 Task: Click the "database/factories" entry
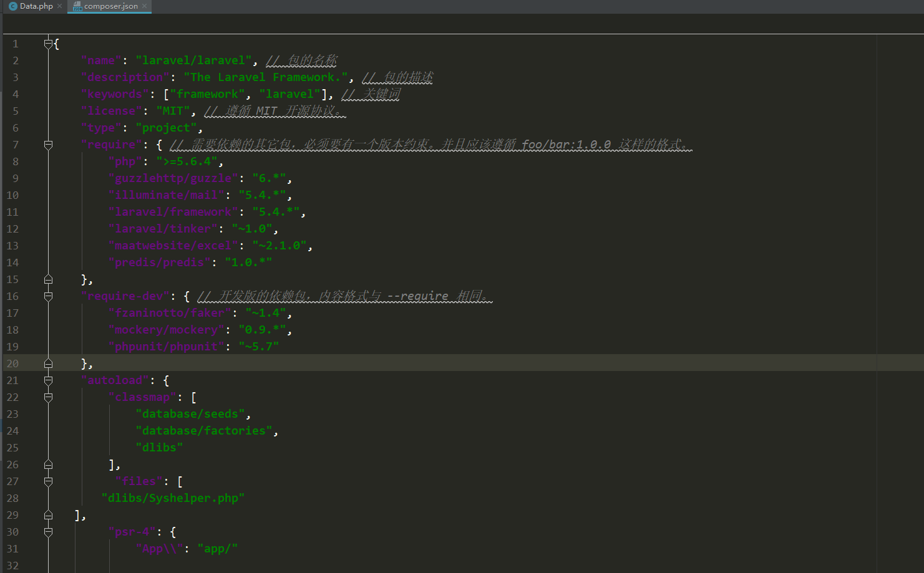204,431
